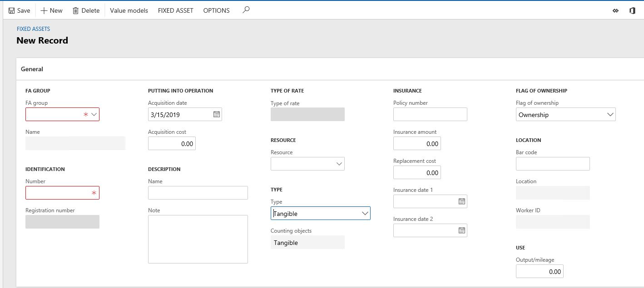Open the Resource dropdown list
Viewport: 644px width, 288px height.
click(339, 164)
